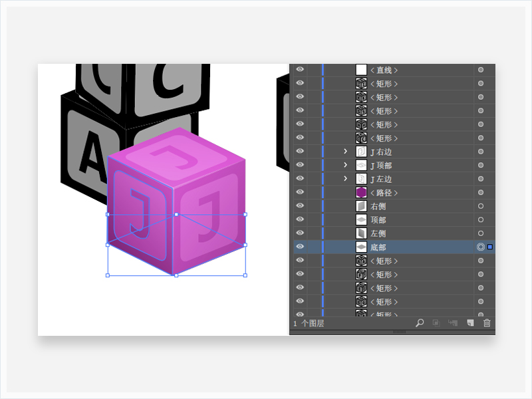Expand the J 左边 group
This screenshot has height=399, width=532.
coord(345,179)
